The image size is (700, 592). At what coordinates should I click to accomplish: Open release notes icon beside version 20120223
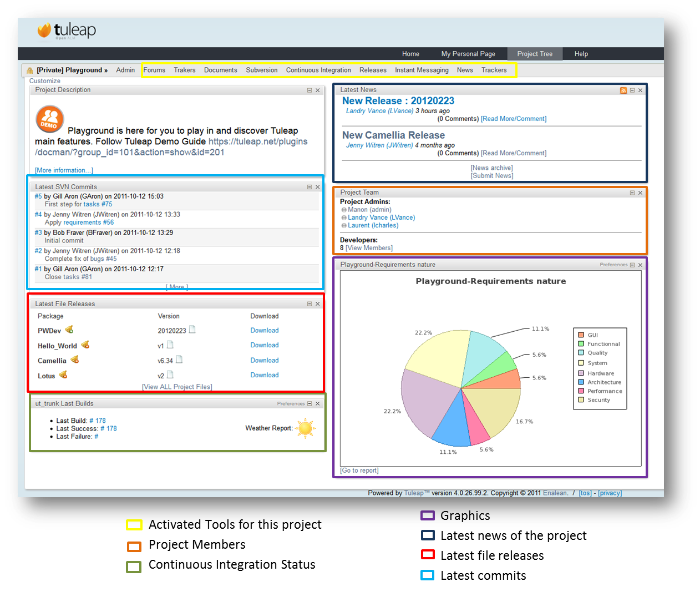click(192, 330)
